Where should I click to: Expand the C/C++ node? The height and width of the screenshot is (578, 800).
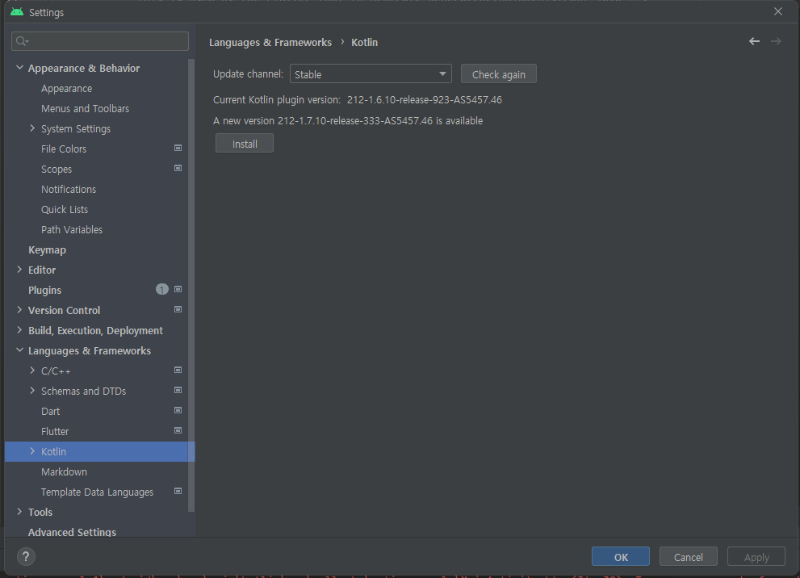click(x=32, y=370)
